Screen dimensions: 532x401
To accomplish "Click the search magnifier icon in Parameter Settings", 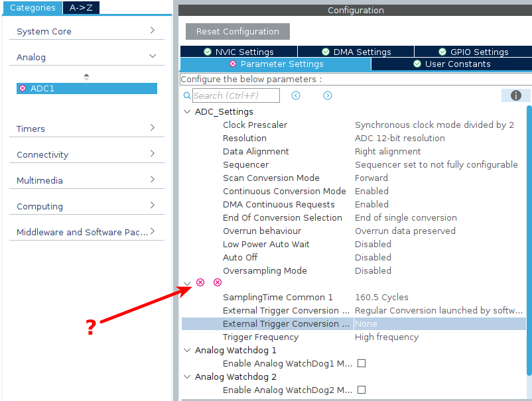I will point(186,95).
